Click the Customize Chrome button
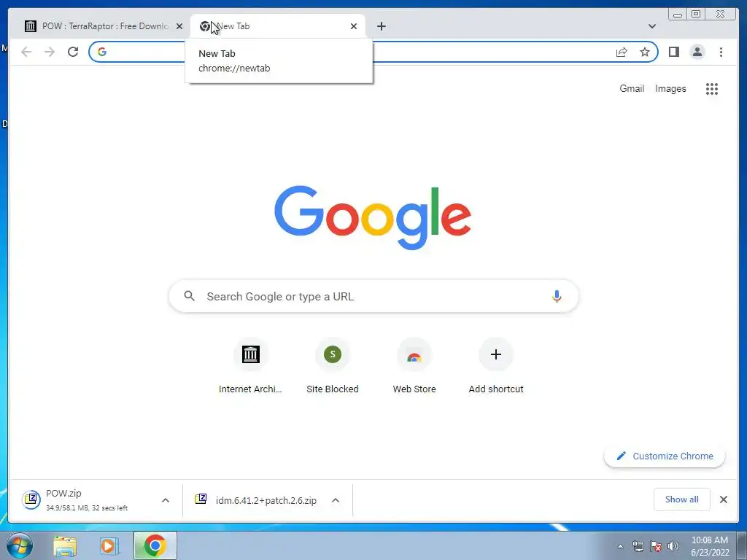Image resolution: width=747 pixels, height=560 pixels. point(665,456)
